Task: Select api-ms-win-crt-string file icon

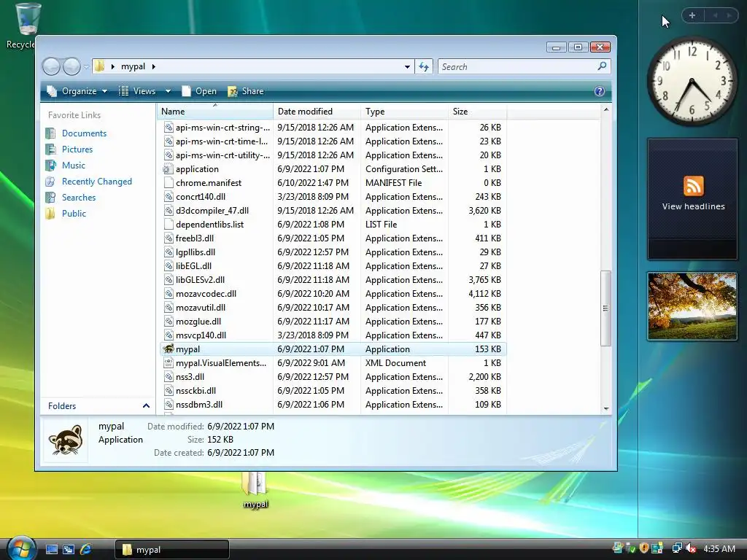Action: pos(168,127)
